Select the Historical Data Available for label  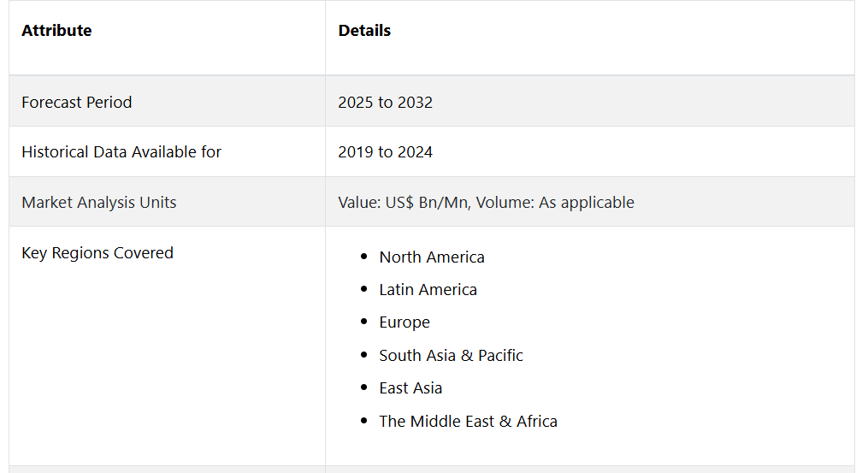(x=121, y=152)
